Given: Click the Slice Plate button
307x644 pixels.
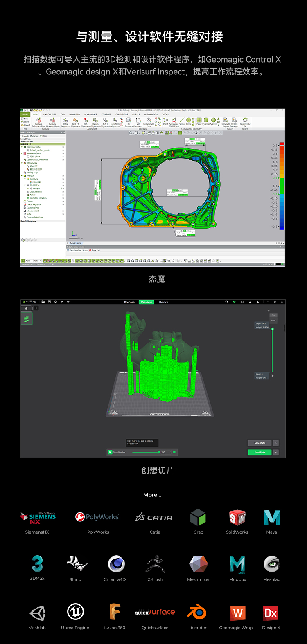Looking at the screenshot, I should pos(260,443).
